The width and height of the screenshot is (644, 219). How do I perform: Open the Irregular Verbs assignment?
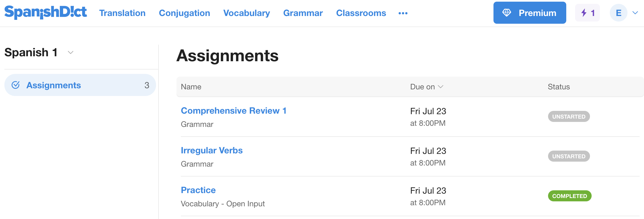coord(212,150)
